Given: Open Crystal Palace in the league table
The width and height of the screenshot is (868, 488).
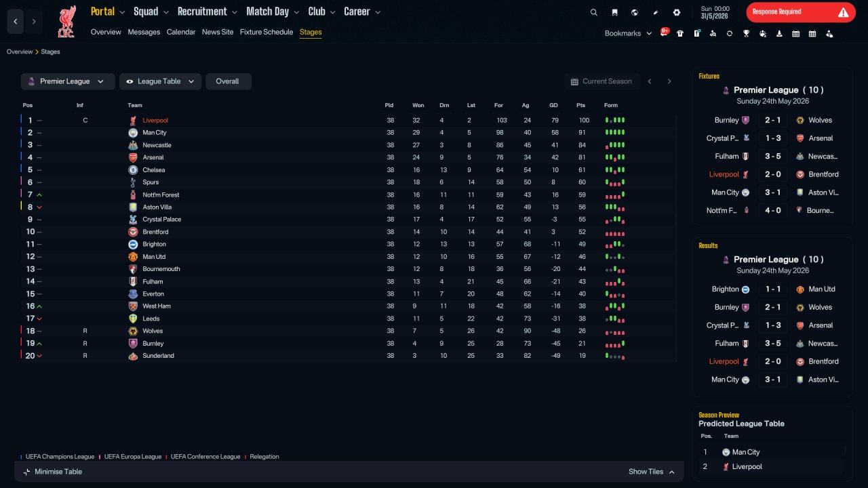Looking at the screenshot, I should (162, 220).
